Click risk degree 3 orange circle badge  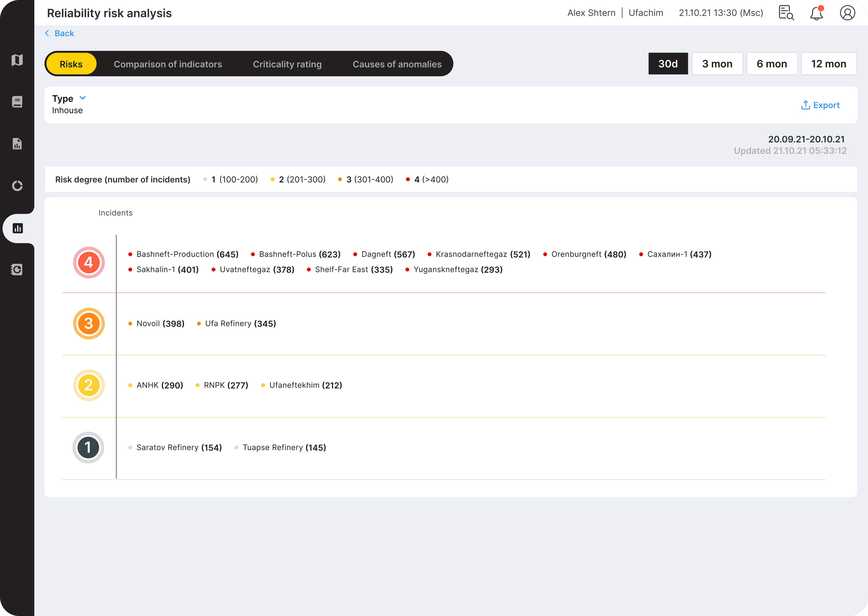pyautogui.click(x=89, y=324)
